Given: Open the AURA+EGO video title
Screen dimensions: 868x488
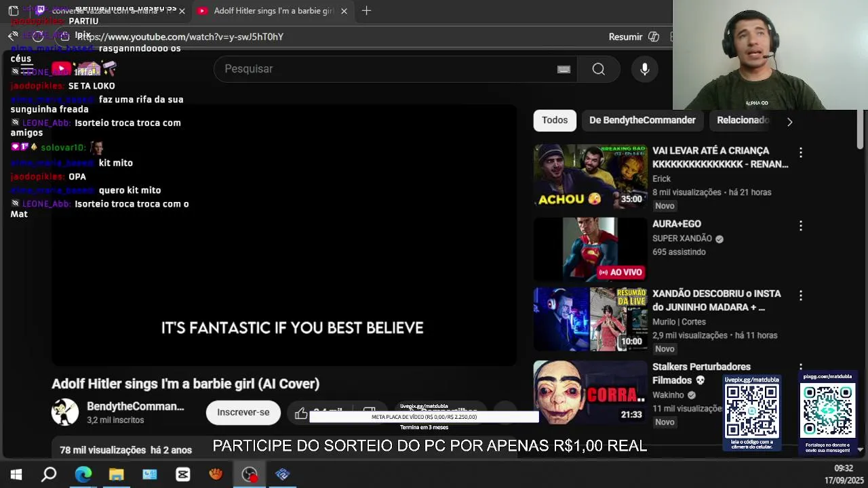Looking at the screenshot, I should click(677, 224).
